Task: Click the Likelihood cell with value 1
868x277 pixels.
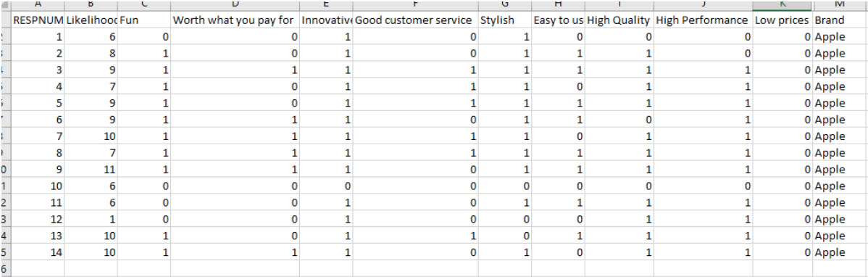Action: pos(91,220)
